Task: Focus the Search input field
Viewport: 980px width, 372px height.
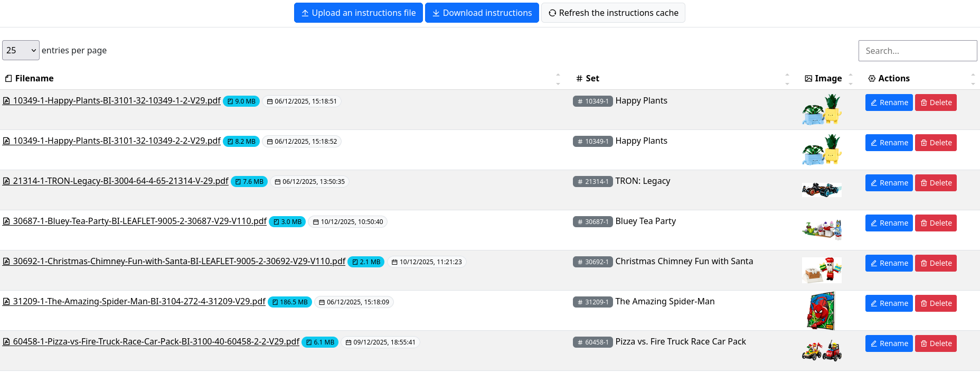Action: coord(917,51)
